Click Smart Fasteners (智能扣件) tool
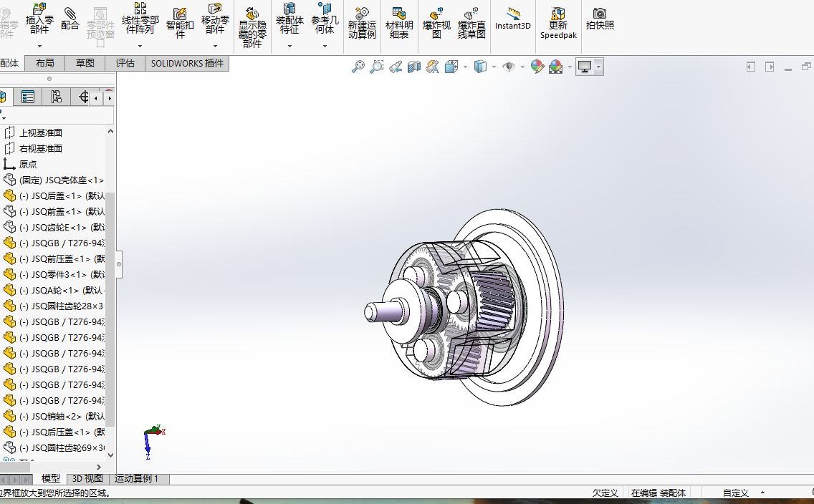 click(180, 23)
